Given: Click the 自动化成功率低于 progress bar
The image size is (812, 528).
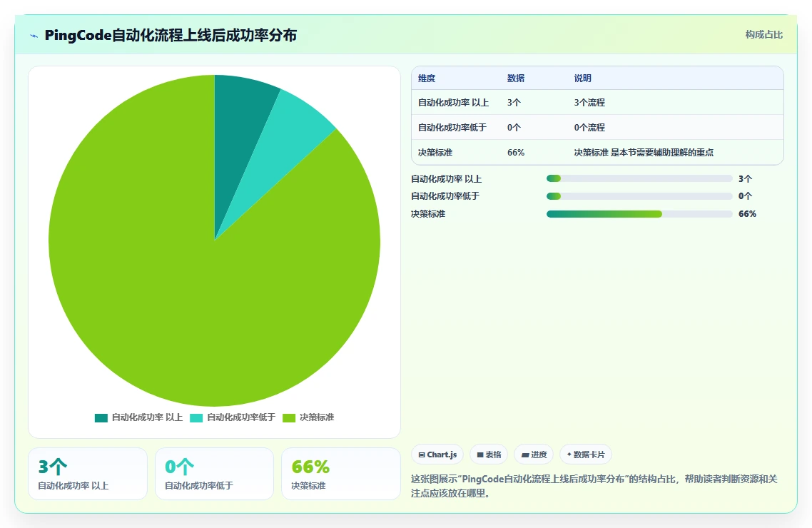Looking at the screenshot, I should (639, 196).
